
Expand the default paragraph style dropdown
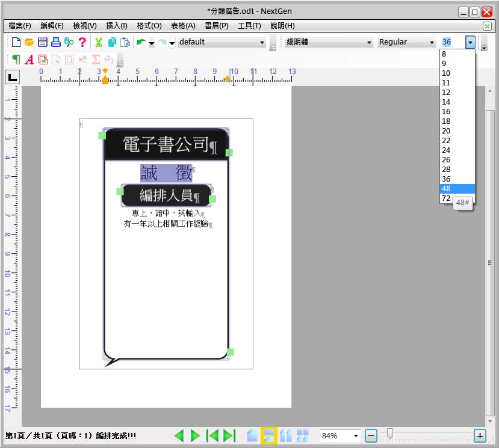tap(262, 42)
